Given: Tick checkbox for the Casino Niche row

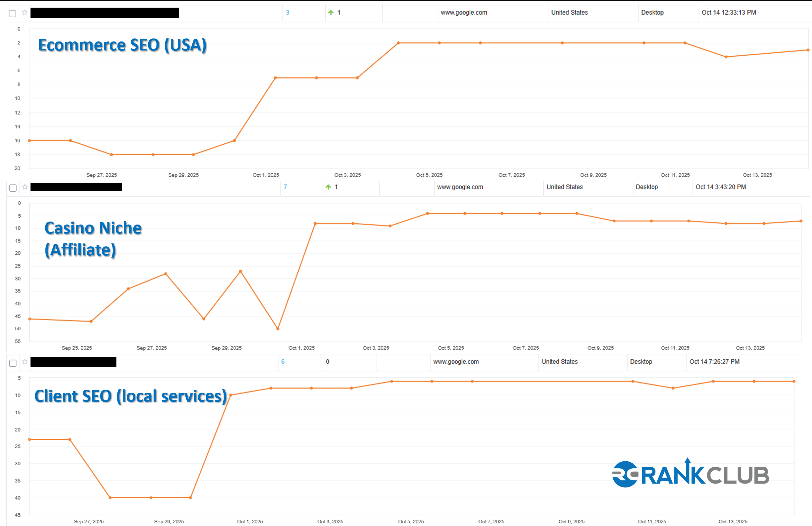Looking at the screenshot, I should [13, 188].
